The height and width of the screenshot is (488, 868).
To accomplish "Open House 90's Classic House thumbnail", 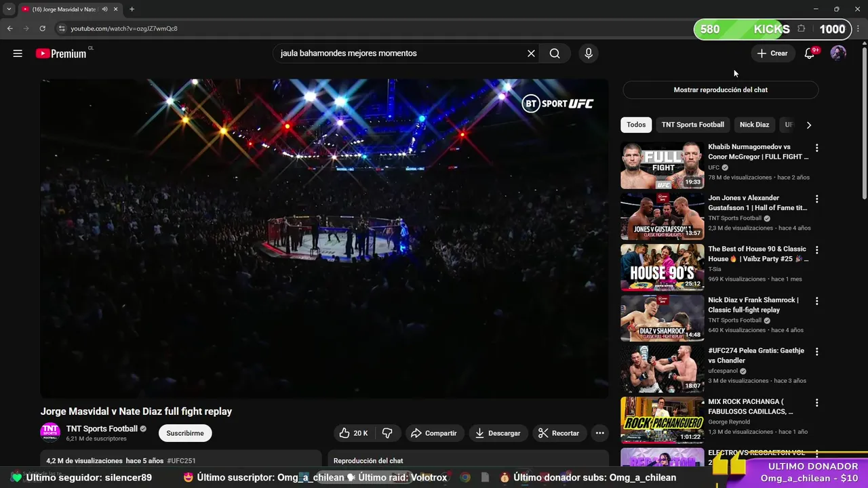I will (x=663, y=267).
